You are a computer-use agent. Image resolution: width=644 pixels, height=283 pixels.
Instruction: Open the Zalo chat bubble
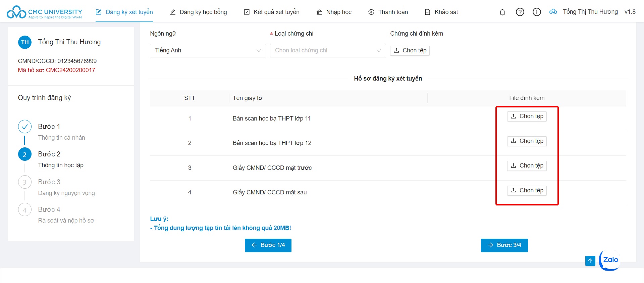pyautogui.click(x=610, y=260)
